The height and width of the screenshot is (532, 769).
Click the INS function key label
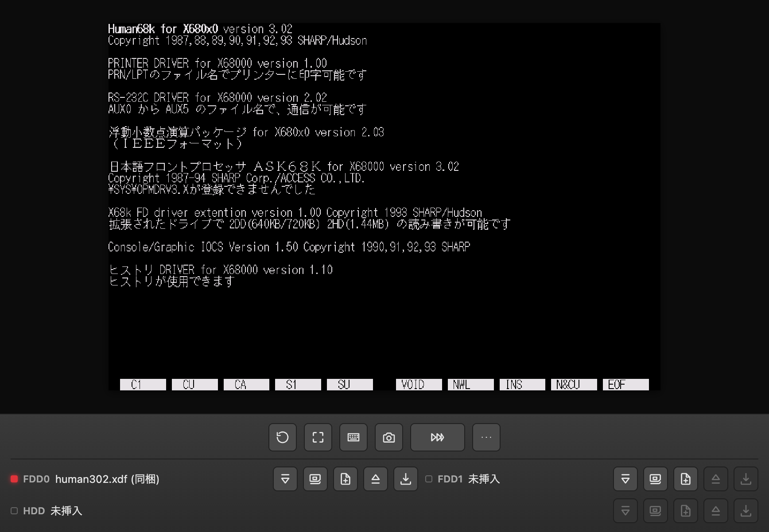(x=523, y=385)
